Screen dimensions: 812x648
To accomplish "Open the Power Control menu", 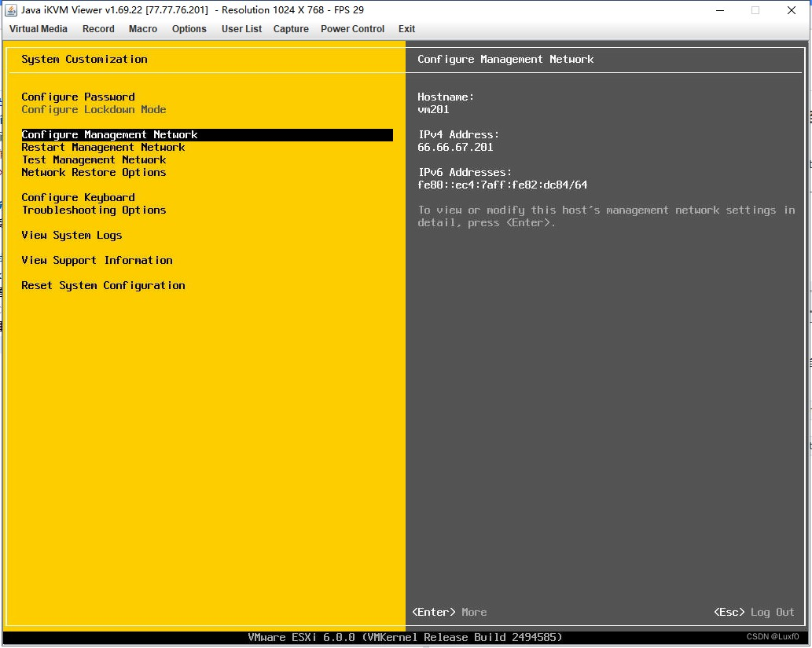I will point(352,29).
